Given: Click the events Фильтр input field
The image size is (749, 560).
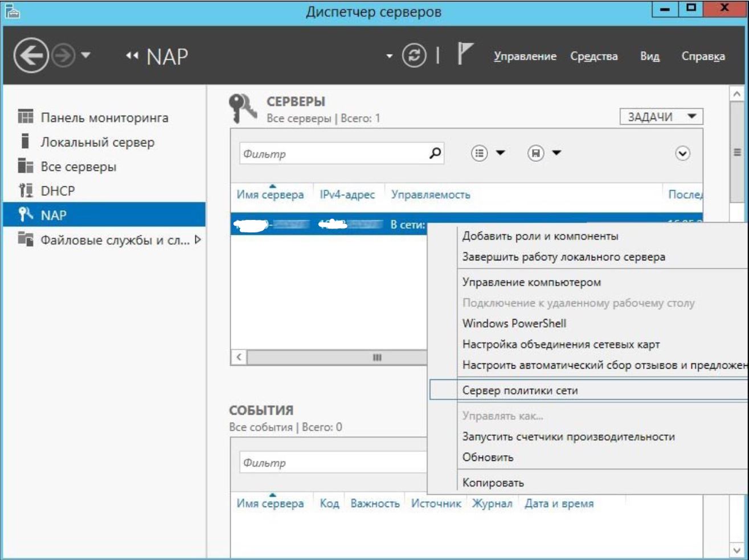Looking at the screenshot, I should coord(330,463).
